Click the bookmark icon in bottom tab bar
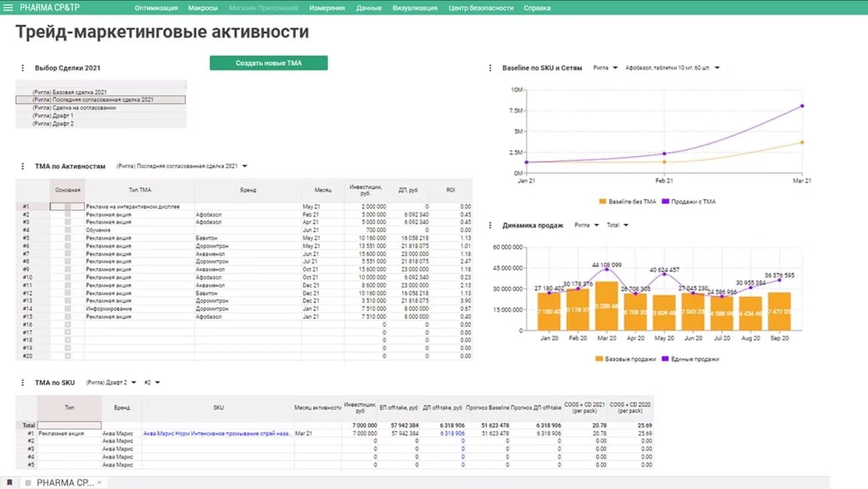 9,482
